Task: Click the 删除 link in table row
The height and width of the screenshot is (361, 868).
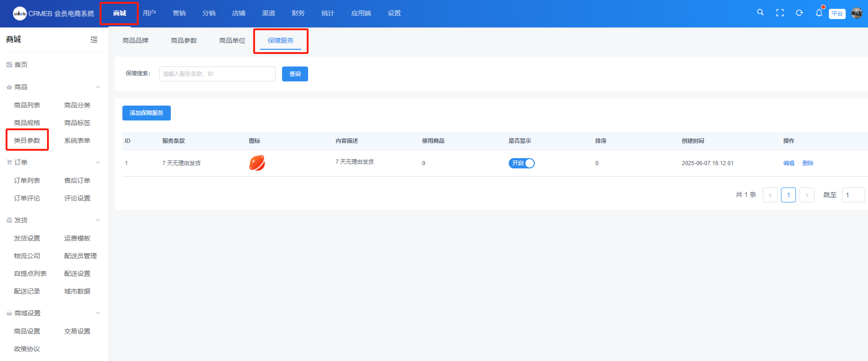Action: click(x=808, y=163)
